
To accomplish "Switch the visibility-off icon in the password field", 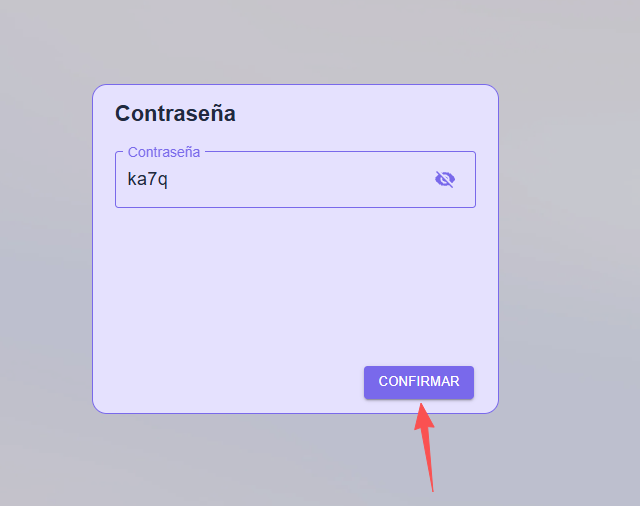I will 445,179.
